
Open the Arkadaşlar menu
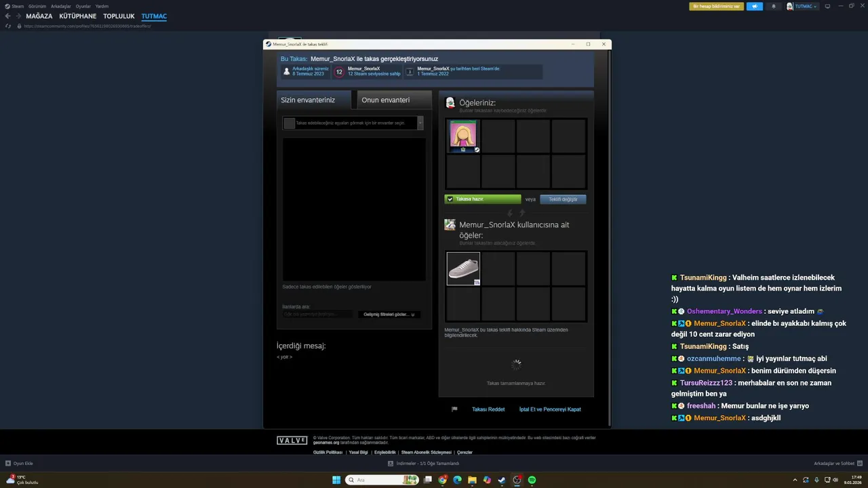(61, 6)
